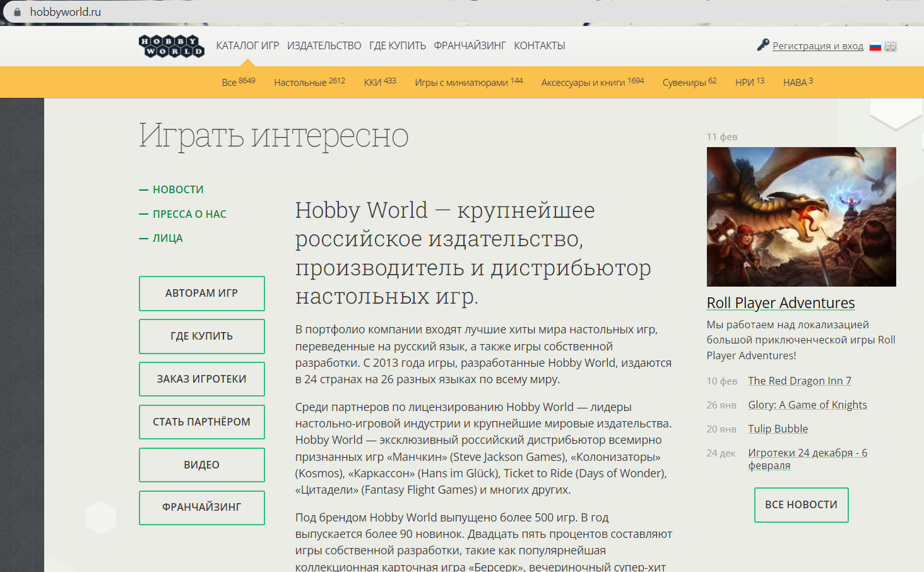Screen dimensions: 924x572
Task: Click the 24 дек date label
Action: (721, 453)
